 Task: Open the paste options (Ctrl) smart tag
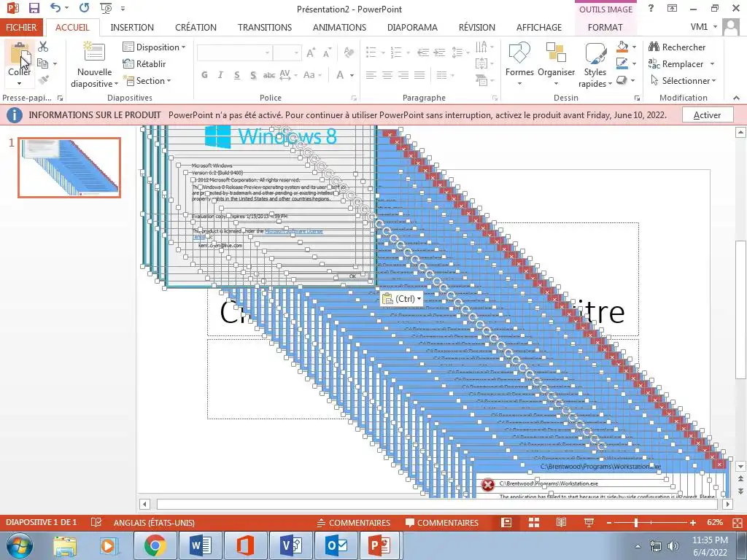click(402, 298)
